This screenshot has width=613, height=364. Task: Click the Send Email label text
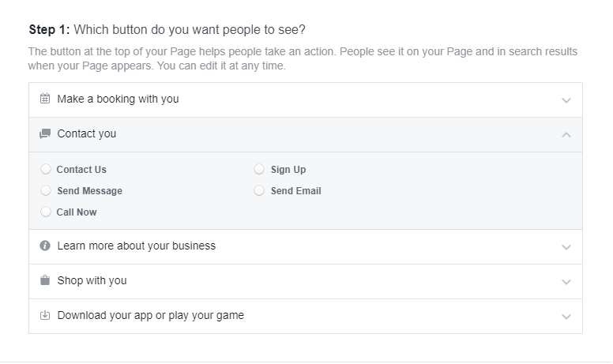(296, 191)
